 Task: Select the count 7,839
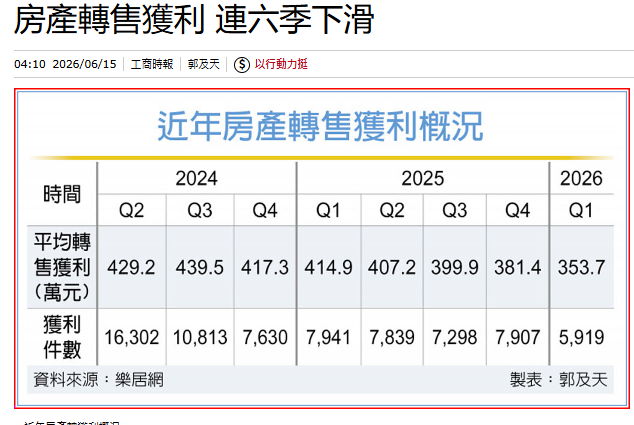[x=392, y=338]
